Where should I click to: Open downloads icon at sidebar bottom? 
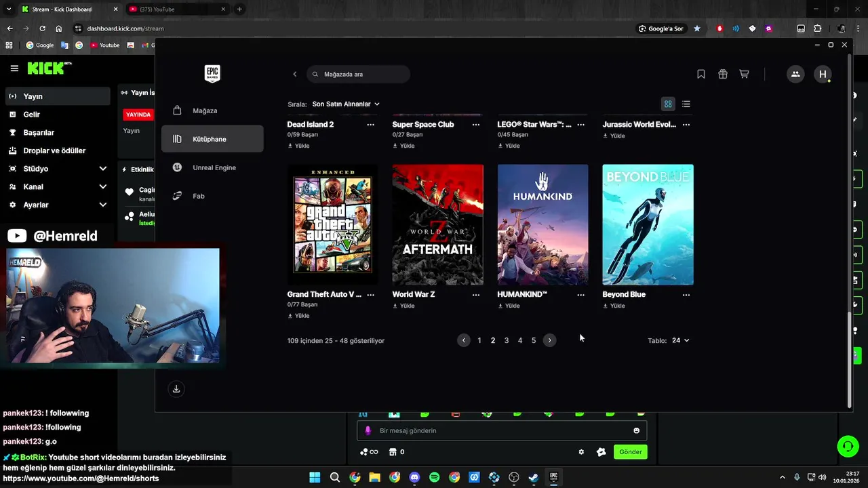point(176,388)
